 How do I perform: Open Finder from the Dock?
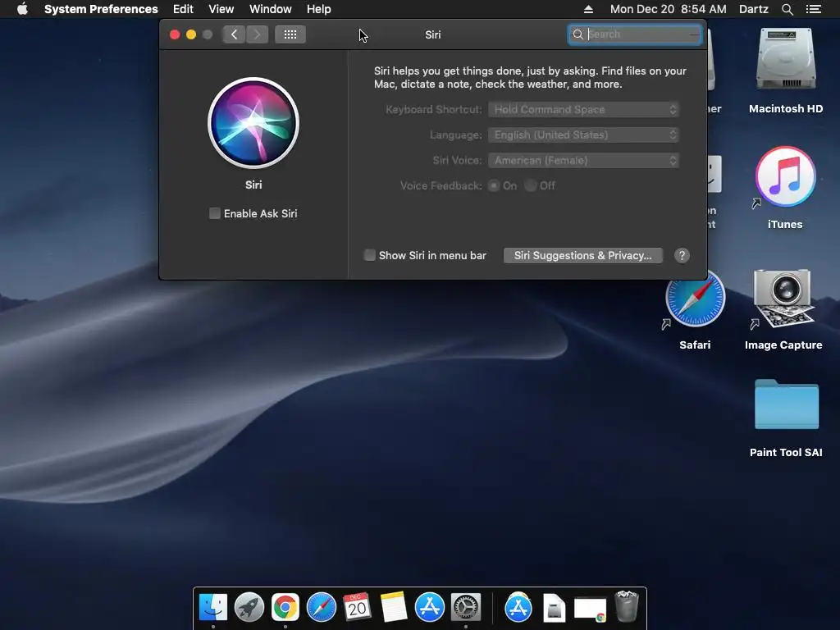213,608
